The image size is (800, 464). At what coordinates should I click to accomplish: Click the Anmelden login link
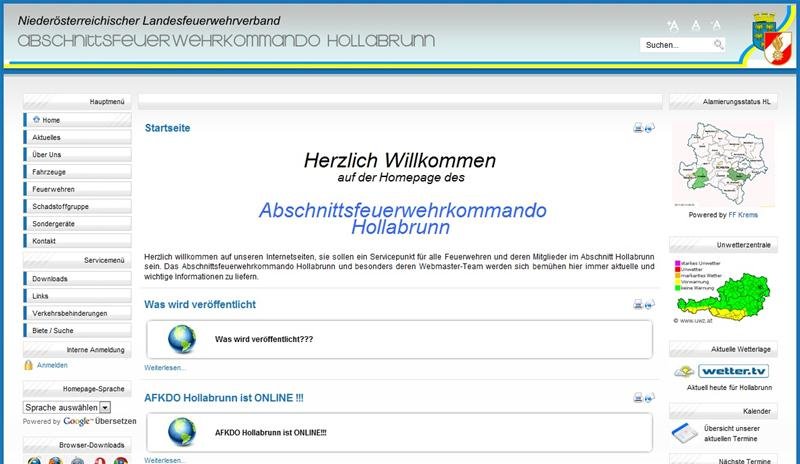[x=52, y=366]
